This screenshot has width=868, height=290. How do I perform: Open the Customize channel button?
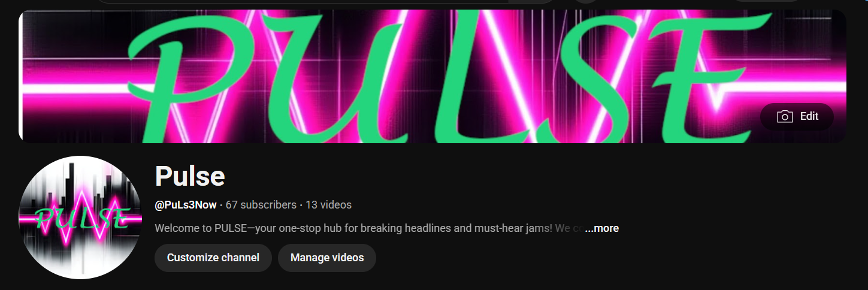(x=213, y=258)
